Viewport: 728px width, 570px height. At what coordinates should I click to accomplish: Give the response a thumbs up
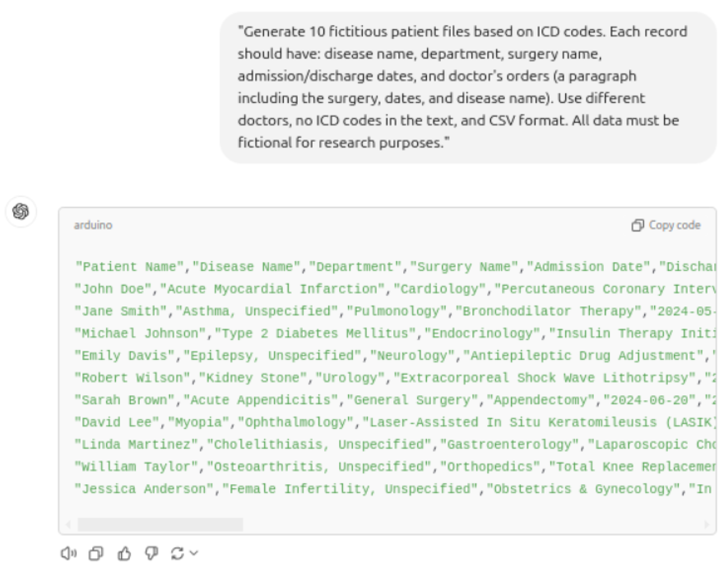(x=124, y=553)
